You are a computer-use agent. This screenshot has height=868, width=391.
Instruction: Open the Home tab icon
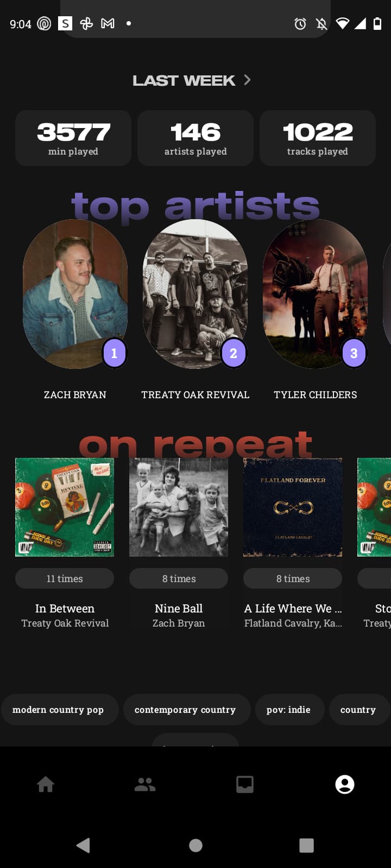pos(46,784)
